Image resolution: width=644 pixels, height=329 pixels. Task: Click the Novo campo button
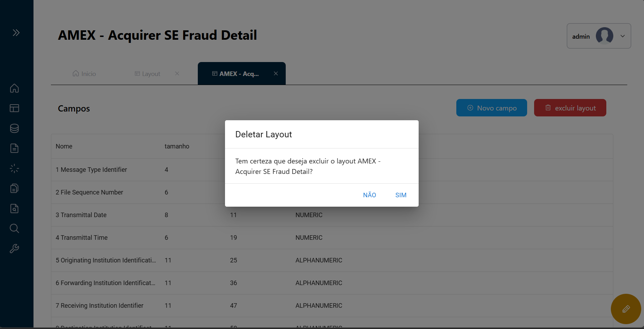[492, 108]
